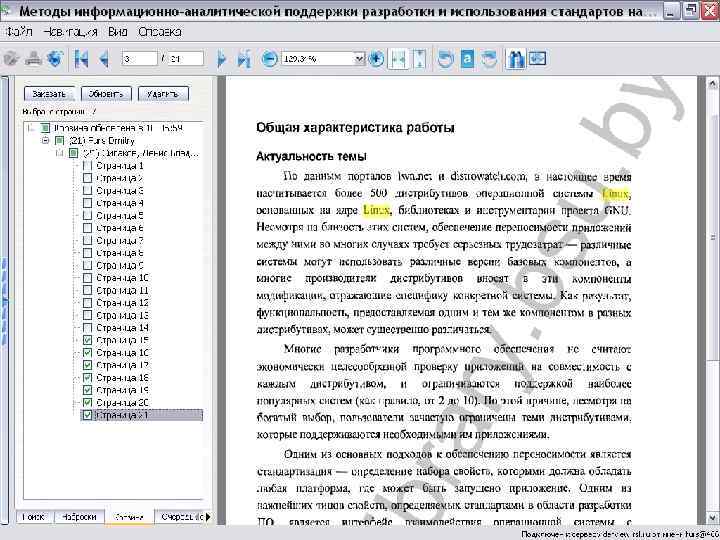720x540 pixels.
Task: Fit page to width
Action: point(398,59)
